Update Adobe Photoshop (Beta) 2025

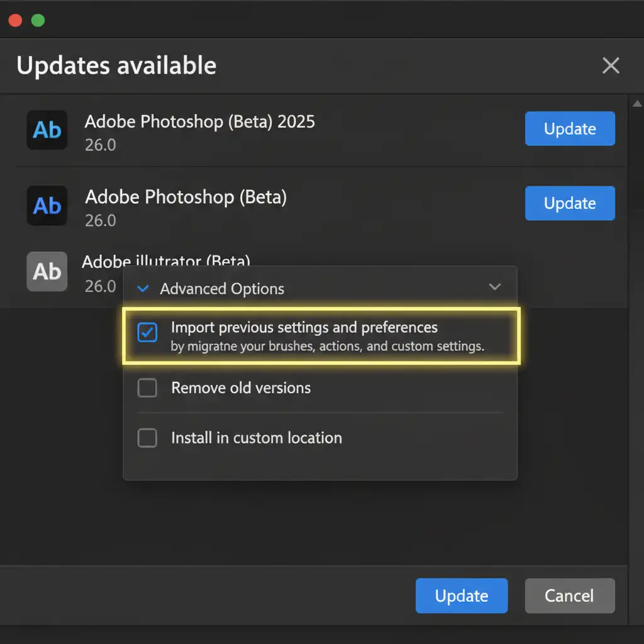point(570,129)
